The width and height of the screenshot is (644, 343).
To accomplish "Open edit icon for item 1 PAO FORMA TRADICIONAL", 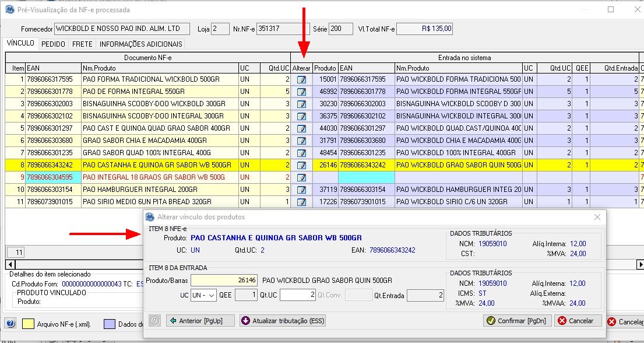I will coord(301,79).
